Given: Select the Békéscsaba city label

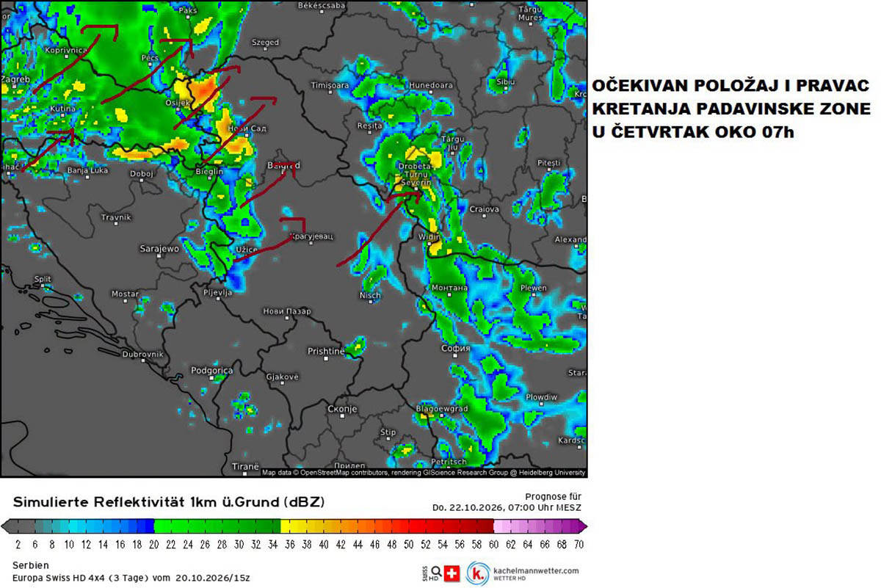Looking at the screenshot, I should [322, 5].
